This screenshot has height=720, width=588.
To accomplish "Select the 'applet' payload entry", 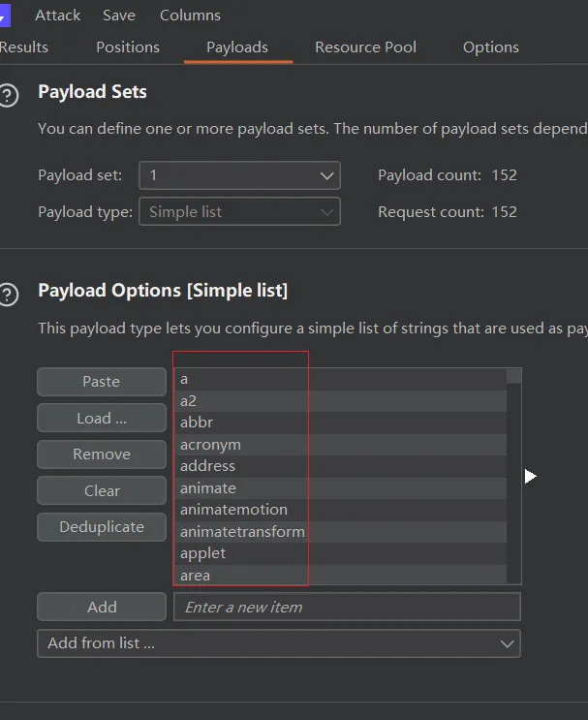I will [340, 553].
